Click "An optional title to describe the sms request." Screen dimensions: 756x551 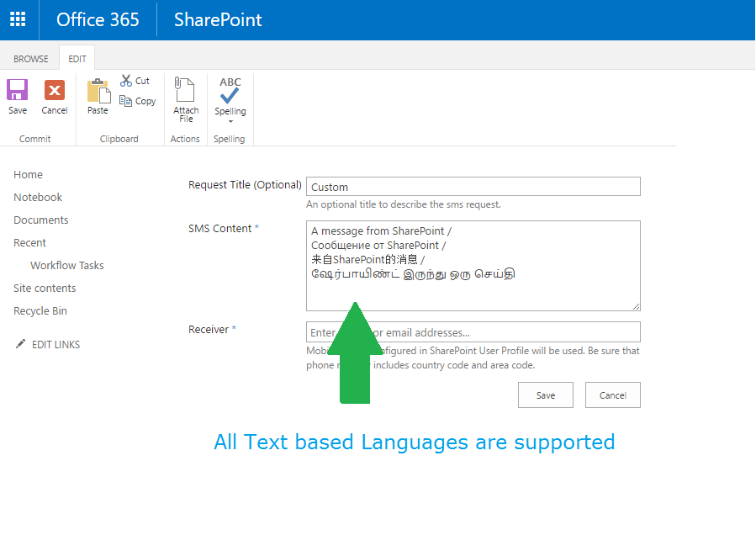coord(404,204)
